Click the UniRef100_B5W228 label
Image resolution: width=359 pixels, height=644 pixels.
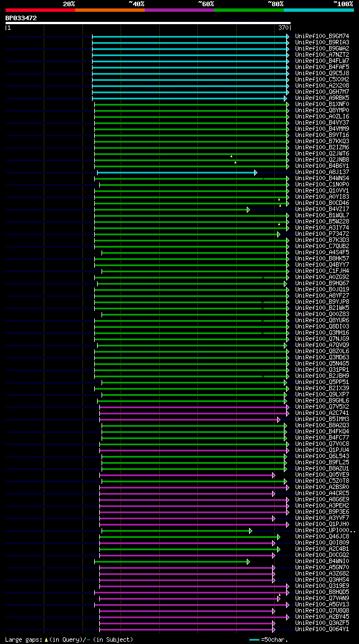322,222
